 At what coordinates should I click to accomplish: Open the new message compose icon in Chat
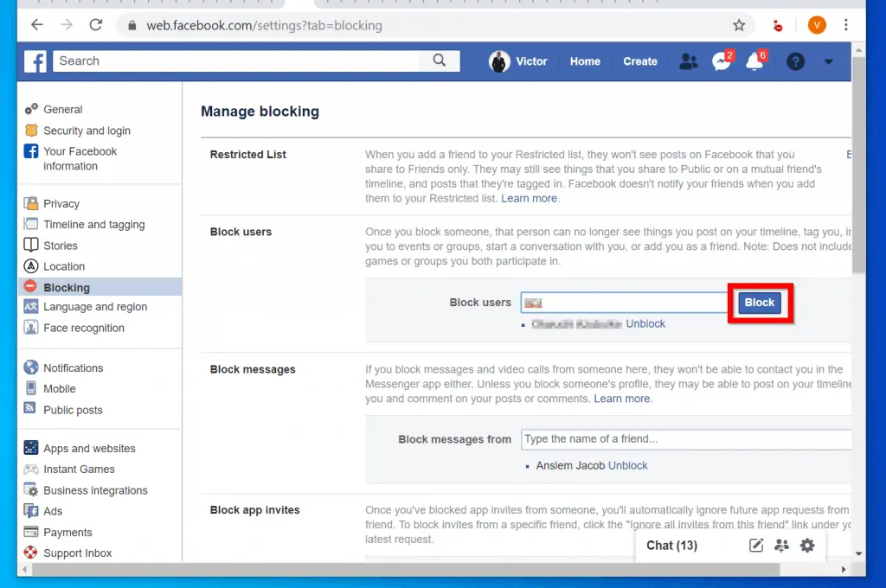point(755,546)
